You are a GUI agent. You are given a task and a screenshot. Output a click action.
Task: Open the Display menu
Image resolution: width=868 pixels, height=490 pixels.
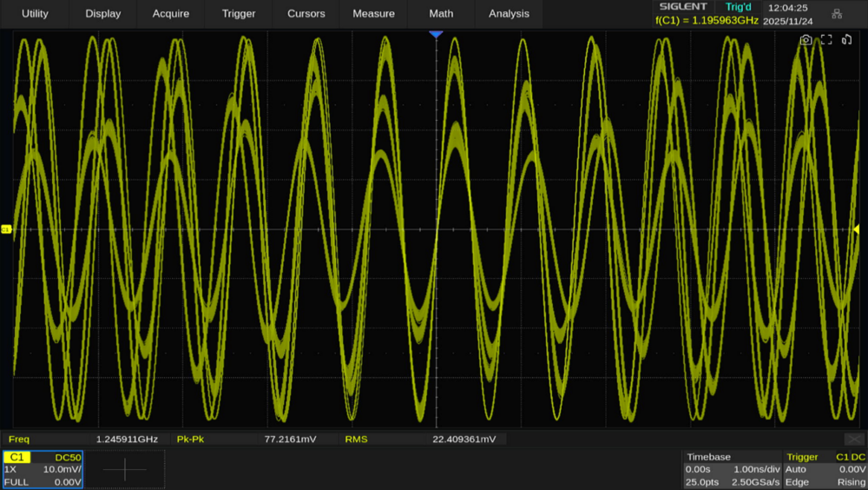[x=103, y=14]
